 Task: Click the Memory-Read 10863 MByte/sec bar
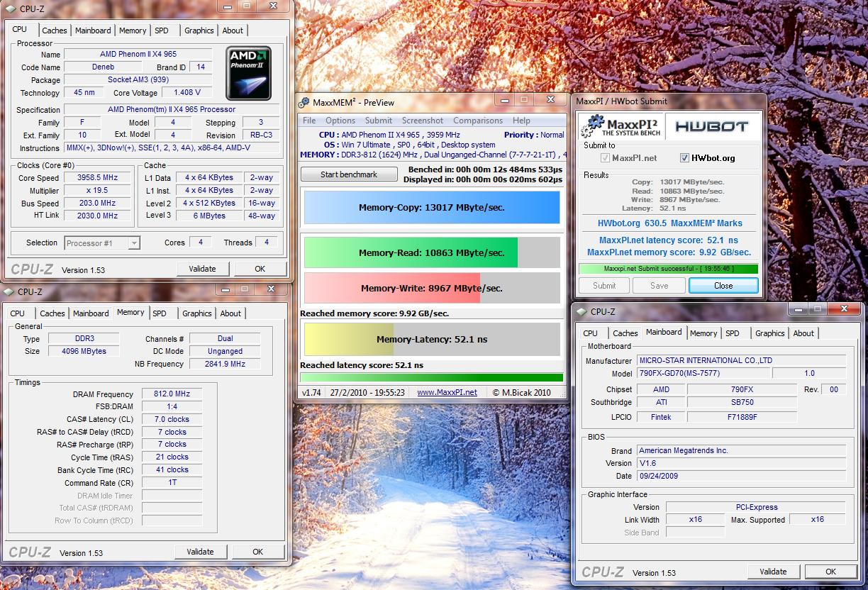pos(432,252)
